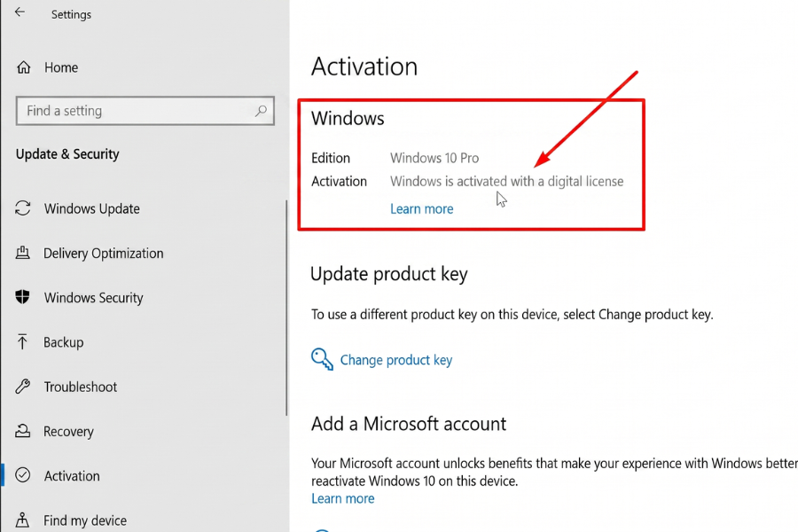Click the Find my device icon
This screenshot has height=532, width=798.
click(x=22, y=520)
